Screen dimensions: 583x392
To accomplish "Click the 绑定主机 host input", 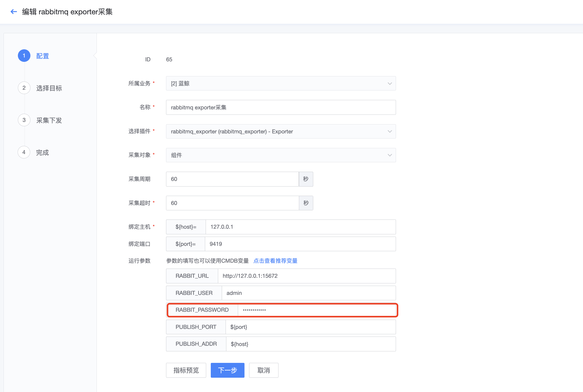I will [x=300, y=227].
